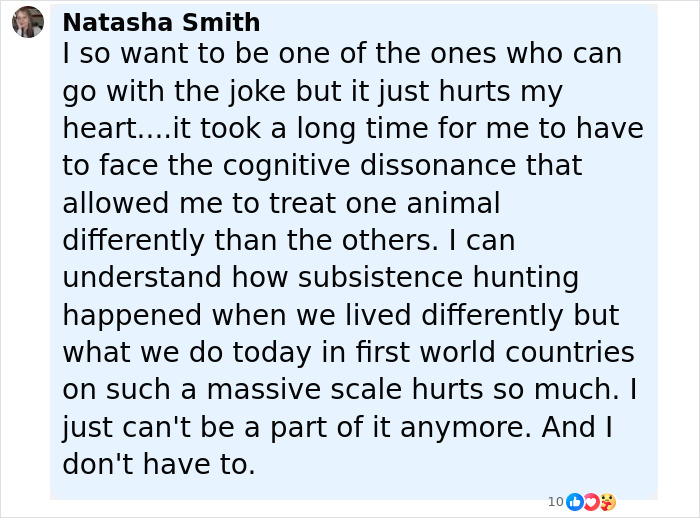Click the word "understand" in the comment

(142, 277)
